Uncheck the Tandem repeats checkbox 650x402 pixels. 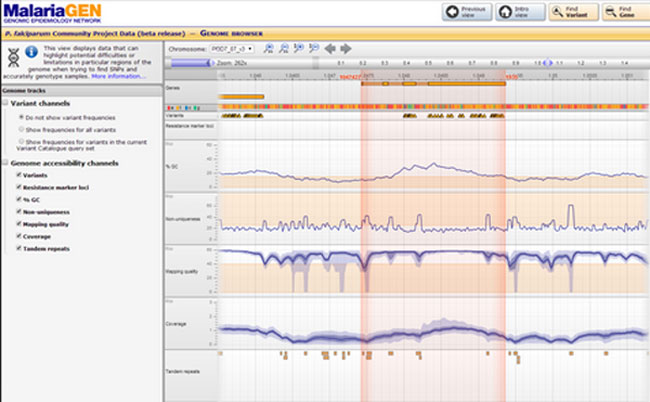tap(21, 247)
